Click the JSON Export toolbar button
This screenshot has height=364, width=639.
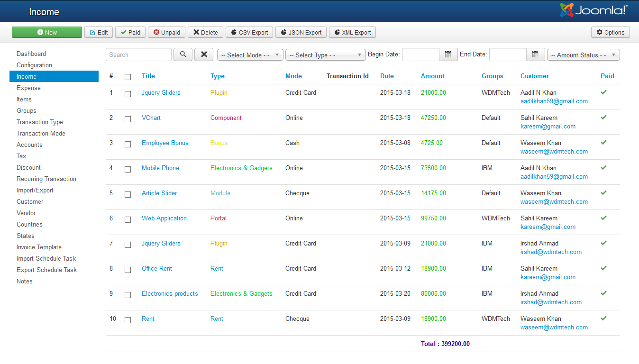coord(301,32)
